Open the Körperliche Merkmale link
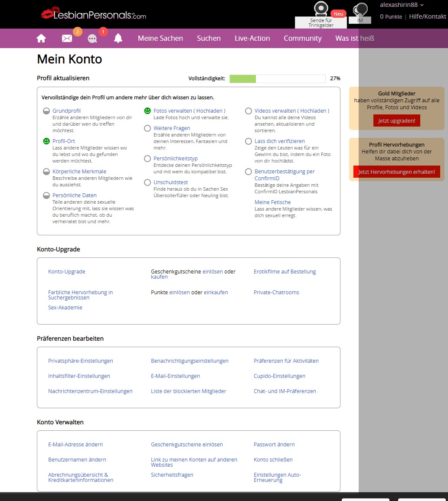Image resolution: width=448 pixels, height=501 pixels. pos(79,172)
